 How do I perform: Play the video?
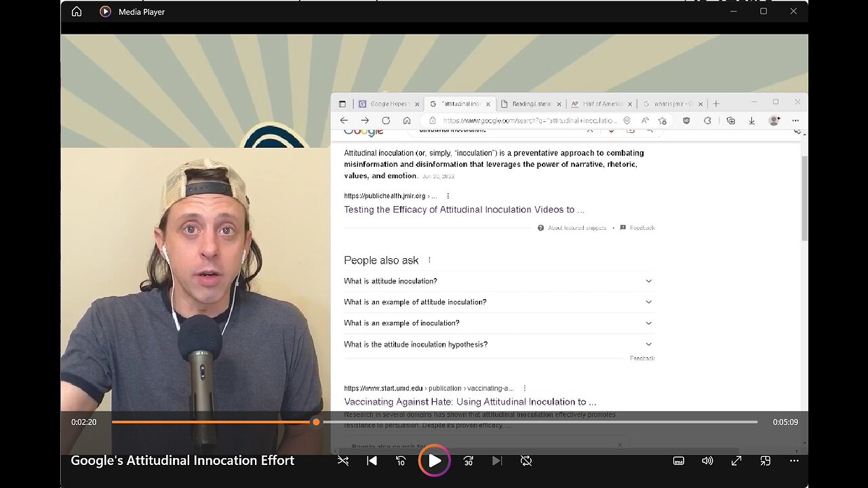434,461
